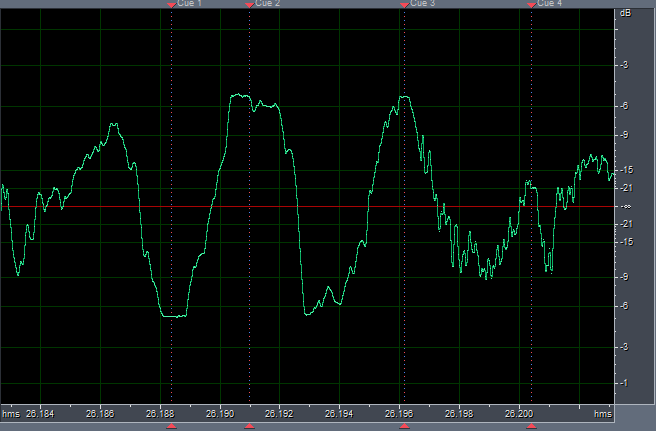Click the right hms label on time ruler
Image resolution: width=656 pixels, height=431 pixels.
(x=603, y=414)
